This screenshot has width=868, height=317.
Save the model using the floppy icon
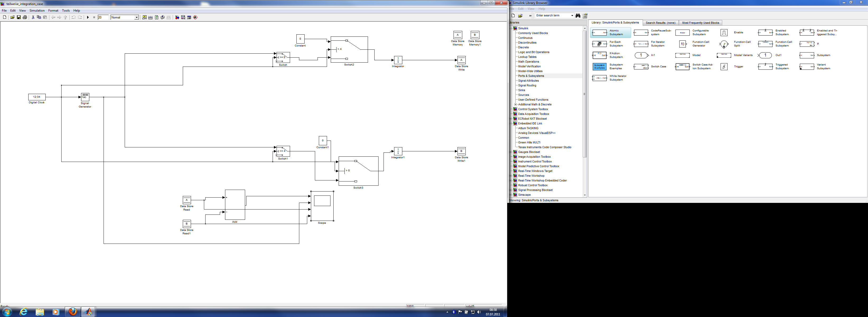(x=18, y=17)
